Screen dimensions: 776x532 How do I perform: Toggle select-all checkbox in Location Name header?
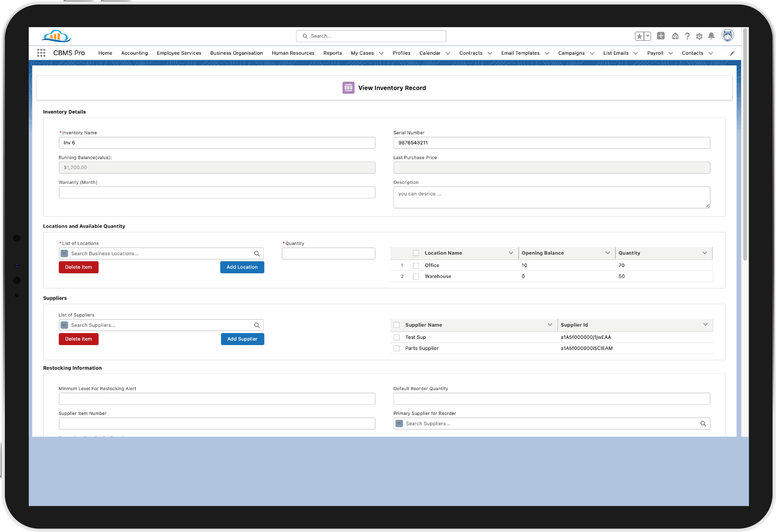coord(416,253)
